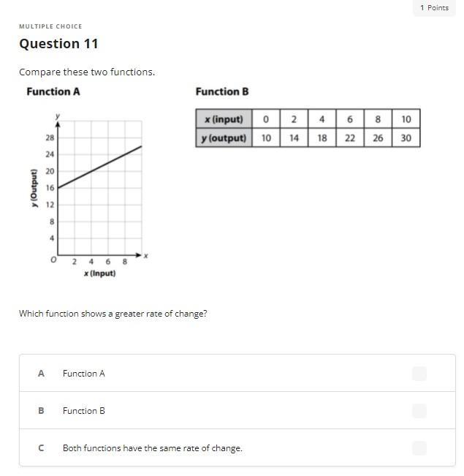Check the box for answer Function A
Viewport: 464px width, 476px height.
click(x=419, y=374)
